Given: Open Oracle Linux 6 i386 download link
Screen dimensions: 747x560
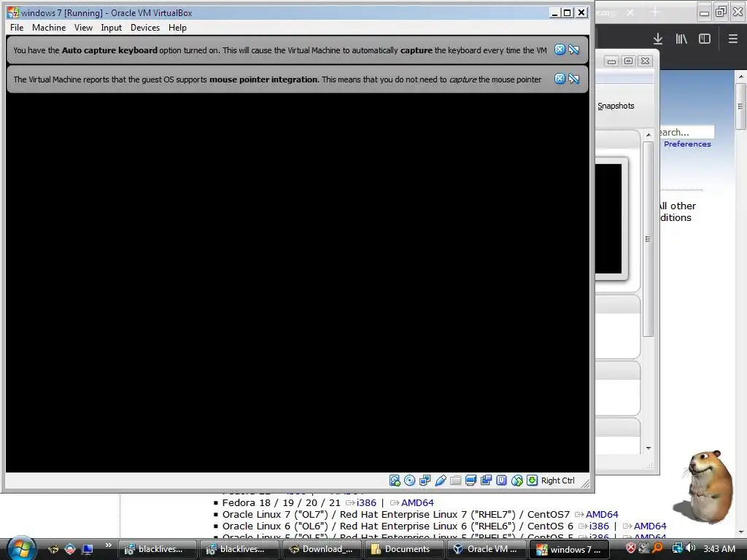Looking at the screenshot, I should tap(599, 526).
